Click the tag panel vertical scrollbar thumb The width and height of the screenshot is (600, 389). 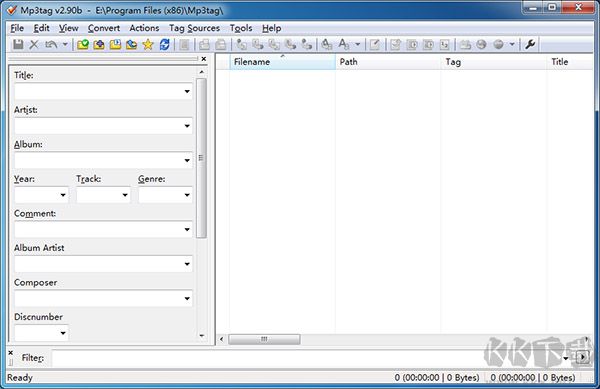[x=201, y=158]
